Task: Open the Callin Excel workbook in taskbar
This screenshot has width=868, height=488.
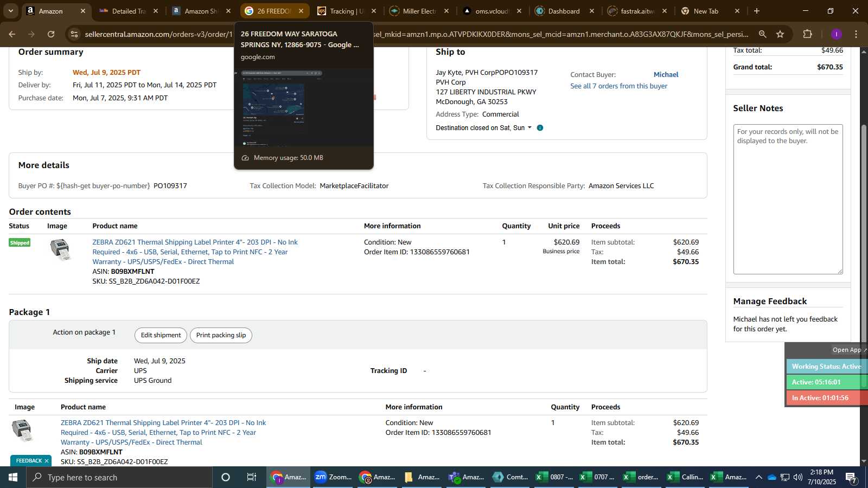Action: tap(685, 477)
